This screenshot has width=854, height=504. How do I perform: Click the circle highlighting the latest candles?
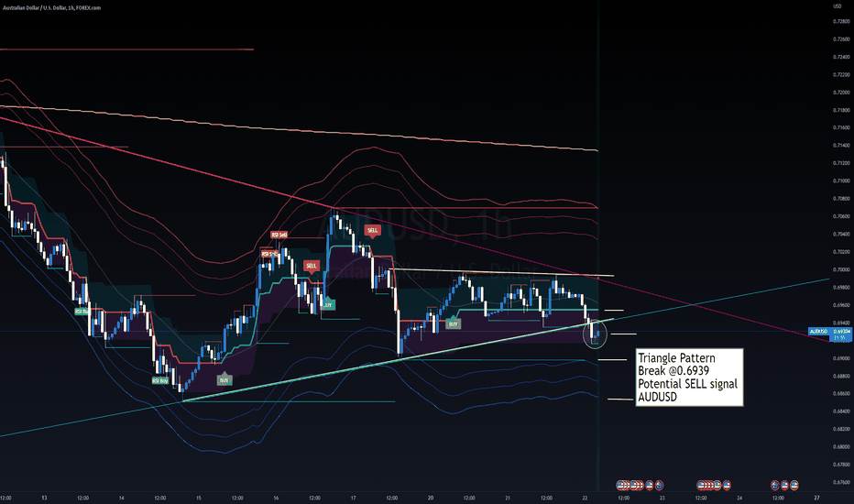(595, 334)
